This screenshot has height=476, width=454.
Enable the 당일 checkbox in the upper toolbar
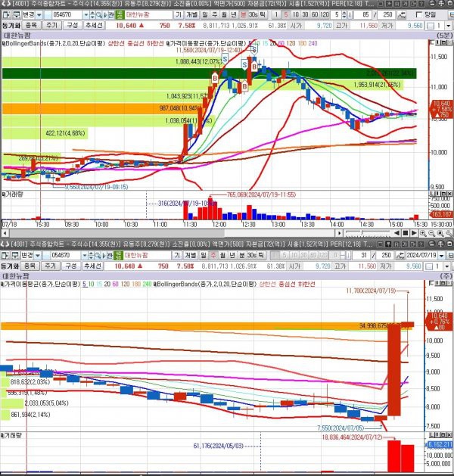pos(418,14)
